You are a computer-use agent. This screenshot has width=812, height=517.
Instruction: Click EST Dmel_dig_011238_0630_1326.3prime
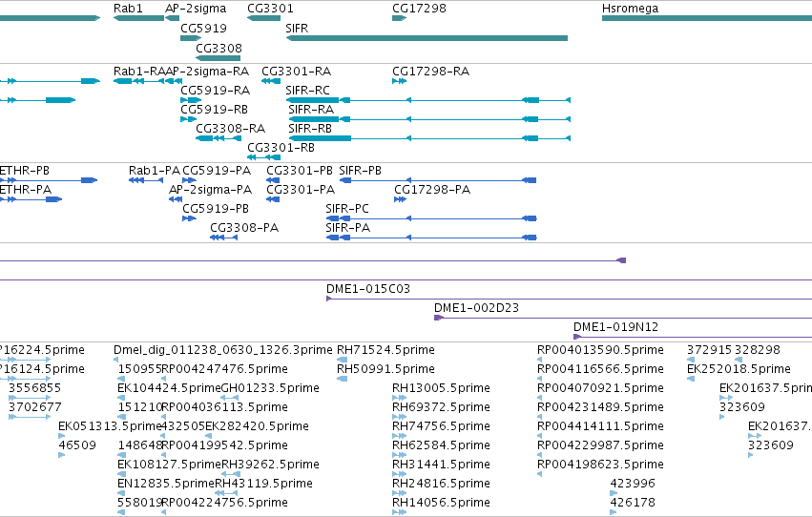pos(222,350)
